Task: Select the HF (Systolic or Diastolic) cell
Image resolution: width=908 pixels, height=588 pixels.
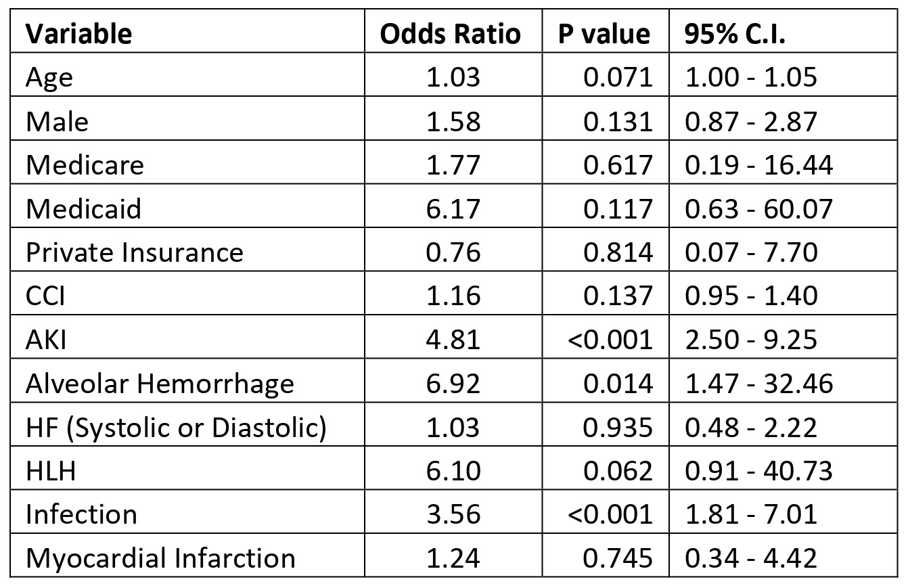Action: point(176,427)
